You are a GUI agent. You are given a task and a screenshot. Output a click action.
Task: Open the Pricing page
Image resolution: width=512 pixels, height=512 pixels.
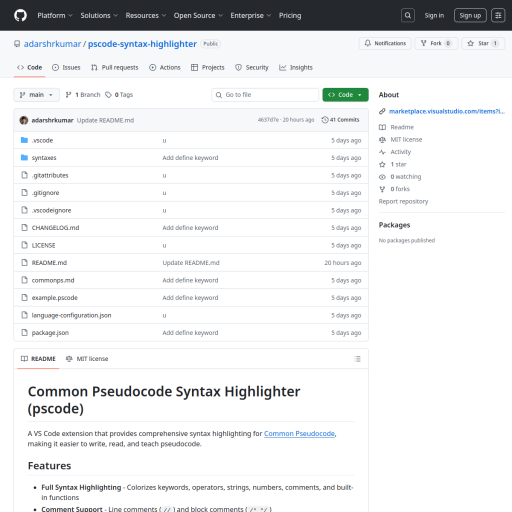(290, 16)
